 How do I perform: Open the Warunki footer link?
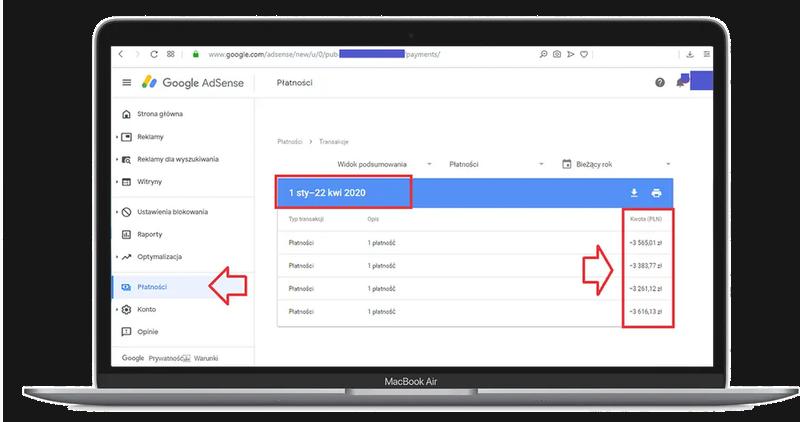(206, 359)
